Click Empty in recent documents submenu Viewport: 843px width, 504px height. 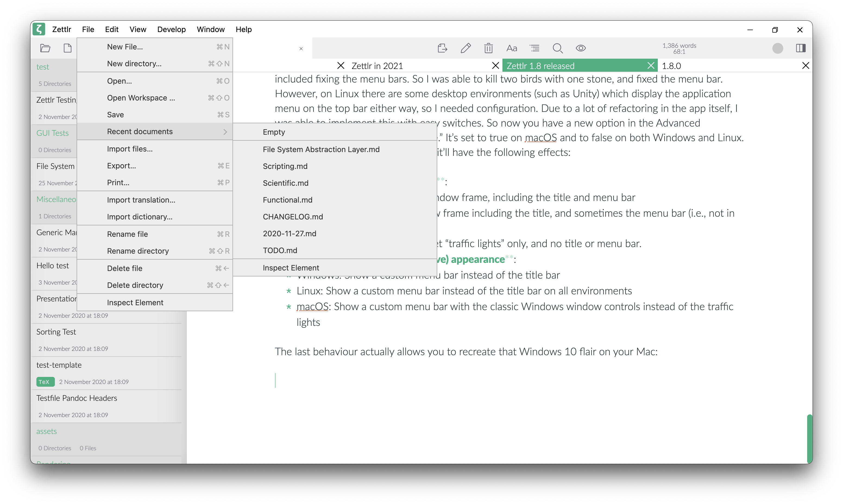click(335, 132)
